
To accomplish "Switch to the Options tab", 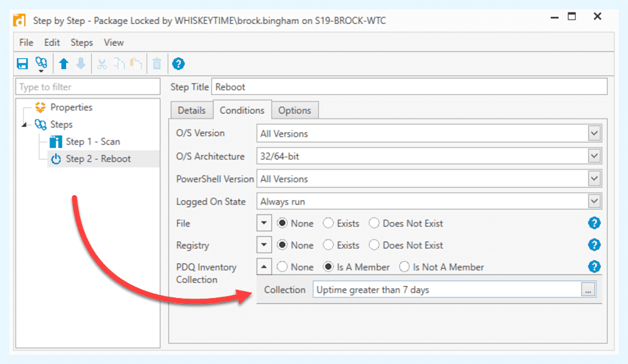I will click(x=295, y=110).
